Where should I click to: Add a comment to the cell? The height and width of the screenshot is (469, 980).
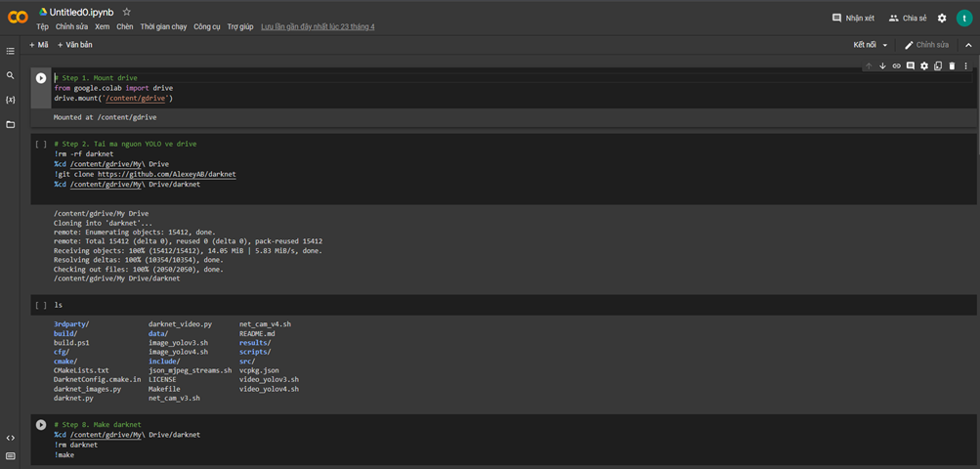pyautogui.click(x=910, y=65)
